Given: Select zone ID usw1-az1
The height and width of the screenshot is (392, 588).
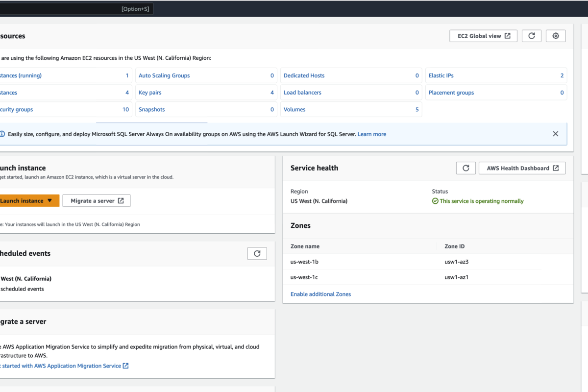Looking at the screenshot, I should pos(457,277).
